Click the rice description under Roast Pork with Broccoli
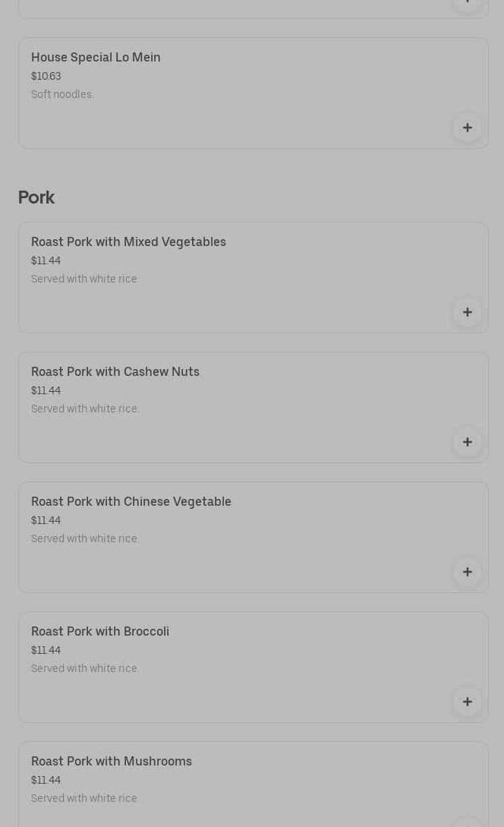This screenshot has width=504, height=827. 85,669
